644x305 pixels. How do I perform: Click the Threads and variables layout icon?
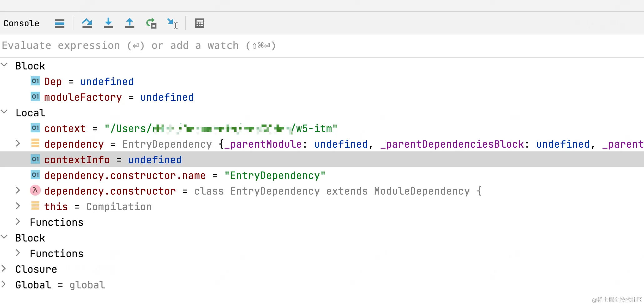point(59,23)
